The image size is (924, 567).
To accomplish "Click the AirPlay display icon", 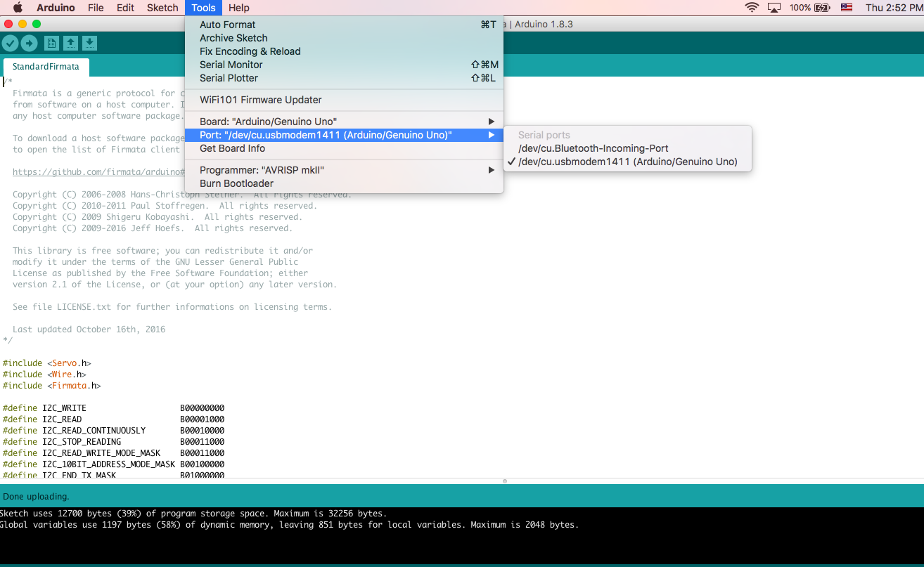I will click(774, 8).
